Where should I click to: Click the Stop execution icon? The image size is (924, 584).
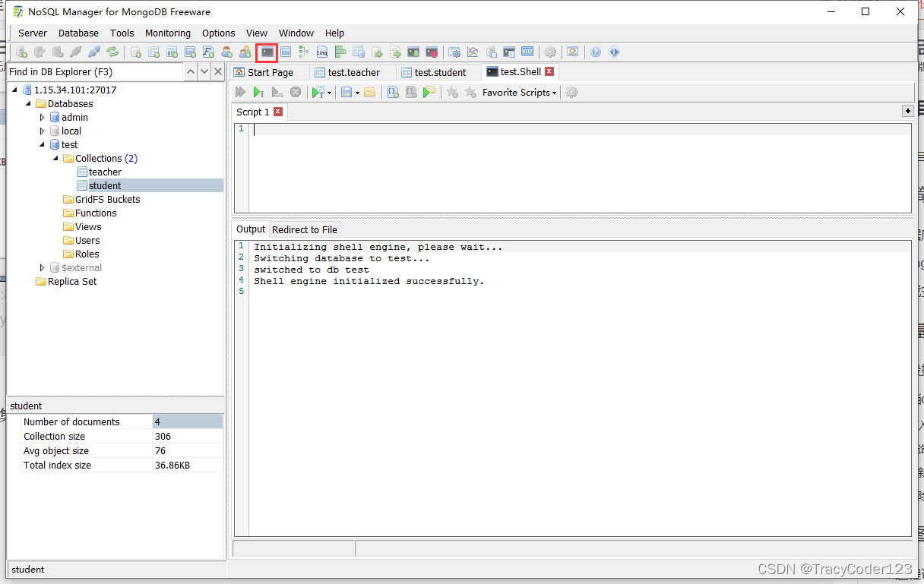[x=296, y=92]
